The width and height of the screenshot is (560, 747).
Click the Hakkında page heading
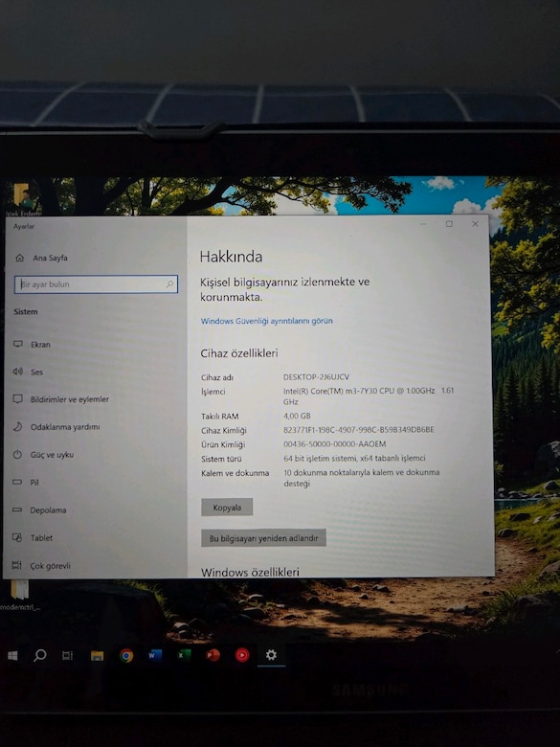(231, 257)
